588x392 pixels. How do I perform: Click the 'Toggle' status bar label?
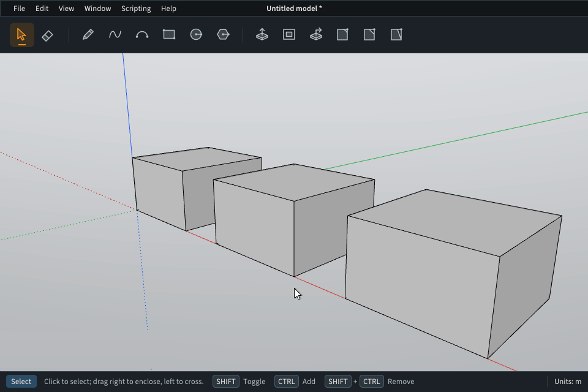pos(254,382)
